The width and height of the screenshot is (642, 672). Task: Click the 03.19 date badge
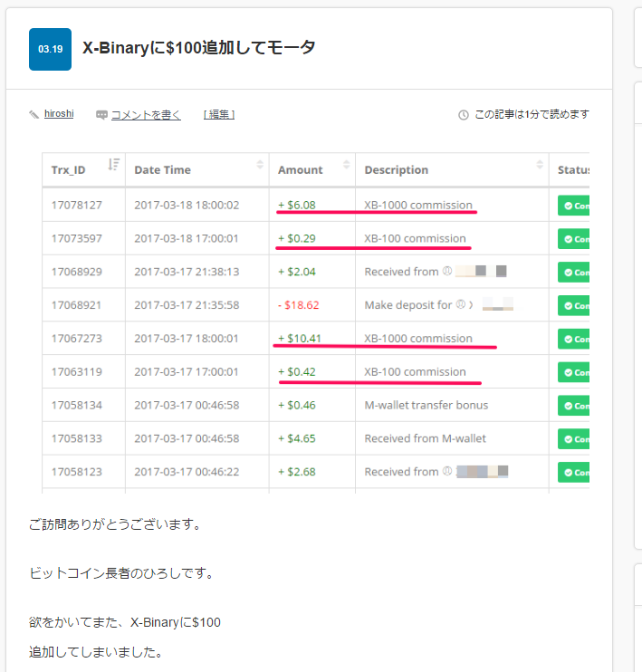50,49
